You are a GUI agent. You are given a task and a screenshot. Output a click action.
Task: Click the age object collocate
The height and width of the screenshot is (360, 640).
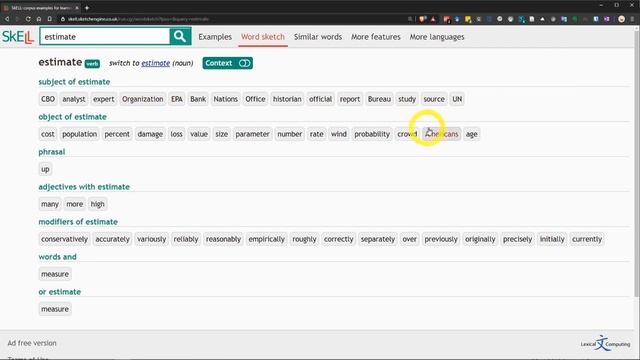coord(471,134)
